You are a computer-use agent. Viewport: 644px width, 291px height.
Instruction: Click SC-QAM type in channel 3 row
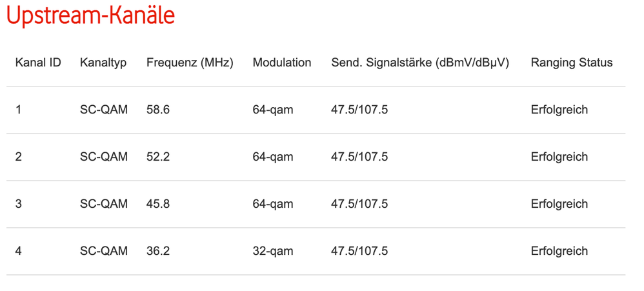(x=104, y=204)
